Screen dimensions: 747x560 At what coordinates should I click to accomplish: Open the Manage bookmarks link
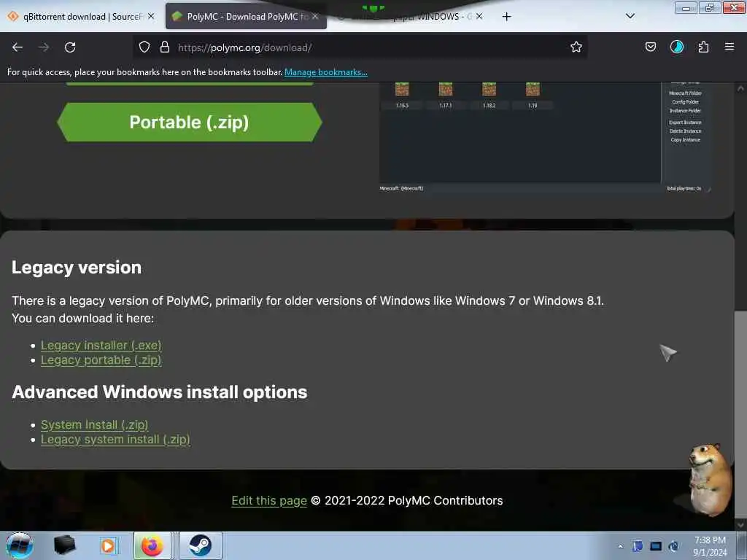click(x=326, y=72)
